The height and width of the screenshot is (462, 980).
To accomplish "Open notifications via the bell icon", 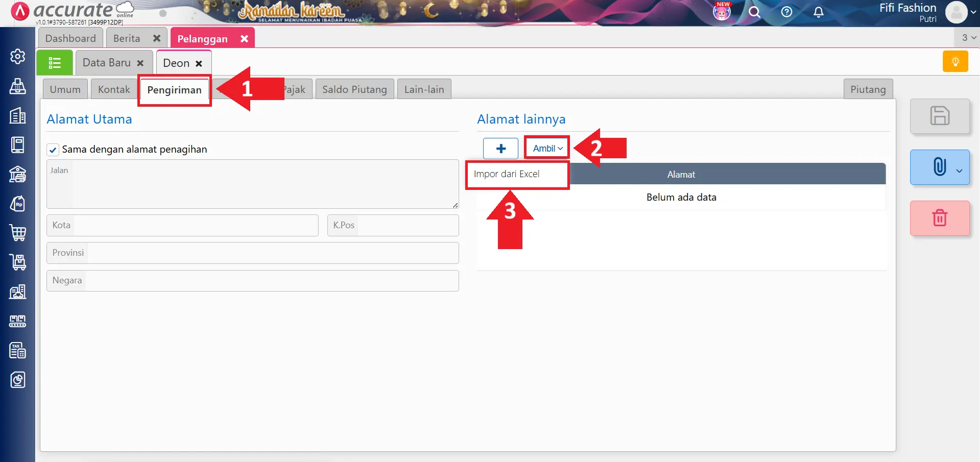I will click(x=818, y=12).
